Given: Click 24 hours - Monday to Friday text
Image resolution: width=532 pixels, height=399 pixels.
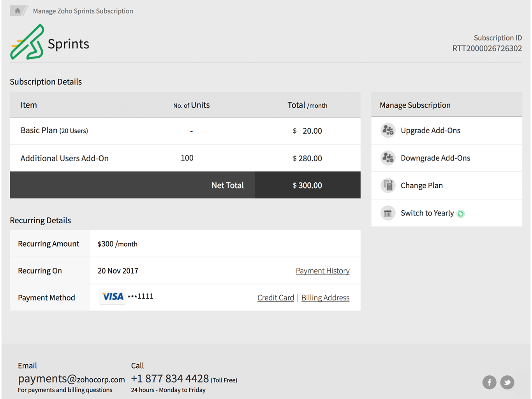Looking at the screenshot, I should pyautogui.click(x=168, y=390).
